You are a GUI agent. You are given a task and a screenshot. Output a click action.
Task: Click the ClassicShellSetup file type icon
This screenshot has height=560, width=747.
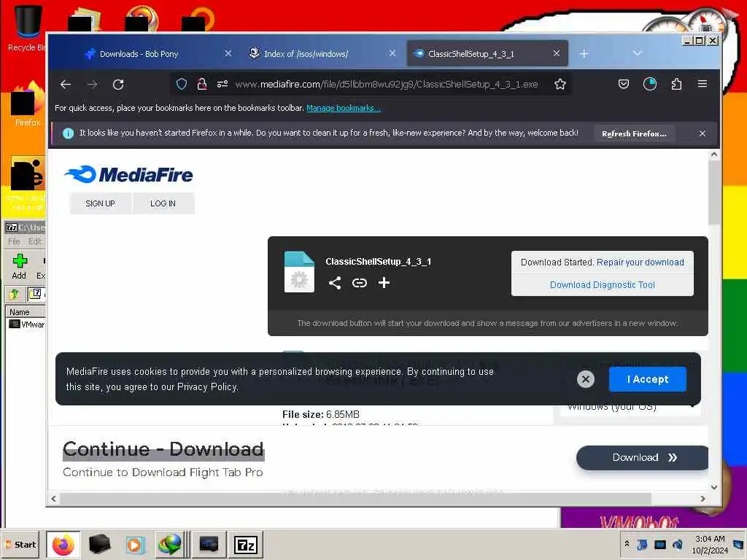299,271
